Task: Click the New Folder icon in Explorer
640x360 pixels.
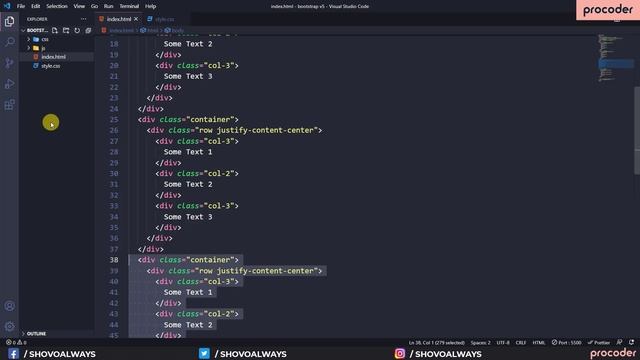Action: [66, 31]
